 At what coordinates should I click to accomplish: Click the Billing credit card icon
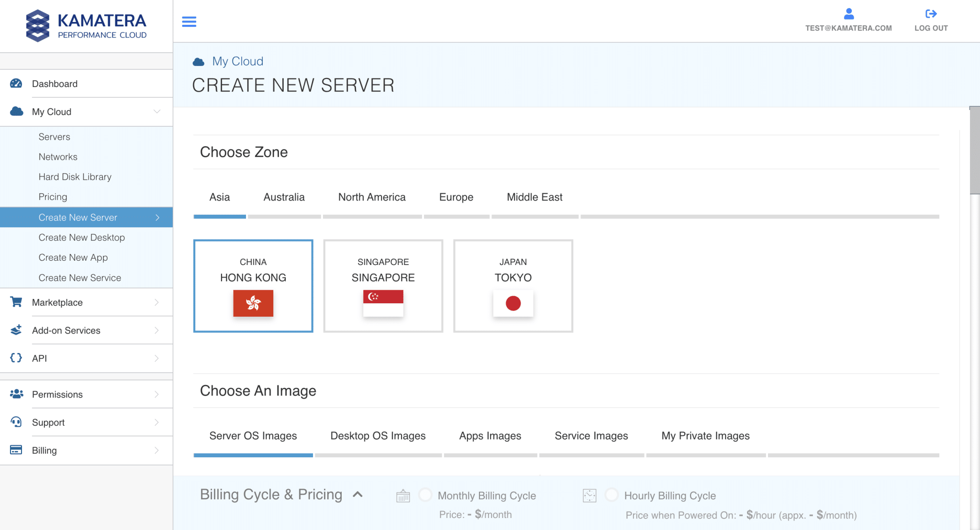point(16,450)
